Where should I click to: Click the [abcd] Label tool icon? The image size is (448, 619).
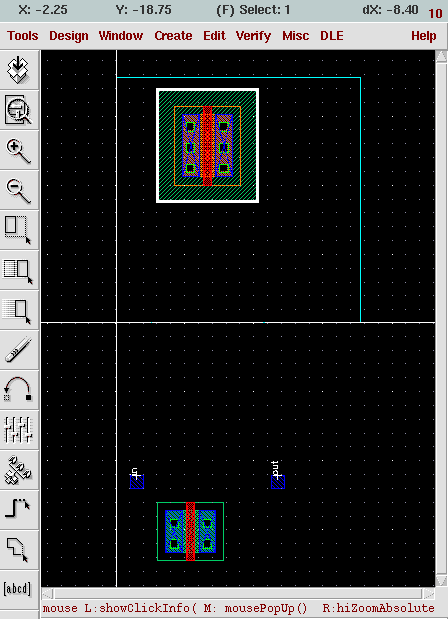[19, 589]
